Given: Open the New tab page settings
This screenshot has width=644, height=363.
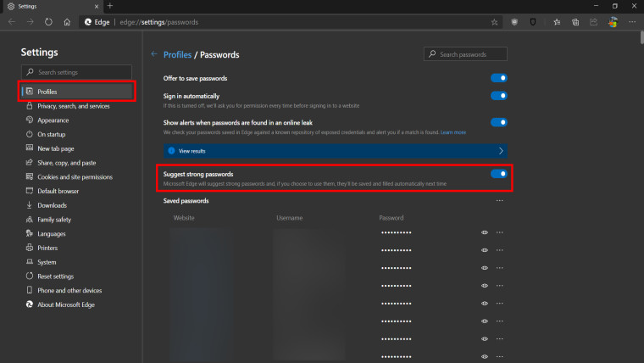Looking at the screenshot, I should [x=56, y=148].
